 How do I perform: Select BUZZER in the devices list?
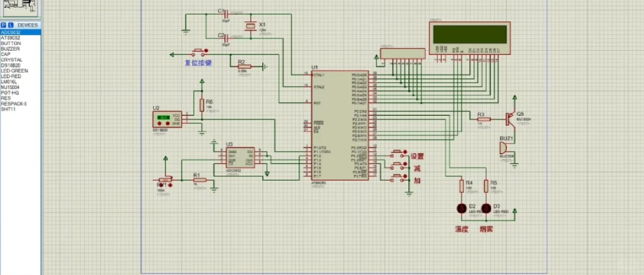point(10,49)
